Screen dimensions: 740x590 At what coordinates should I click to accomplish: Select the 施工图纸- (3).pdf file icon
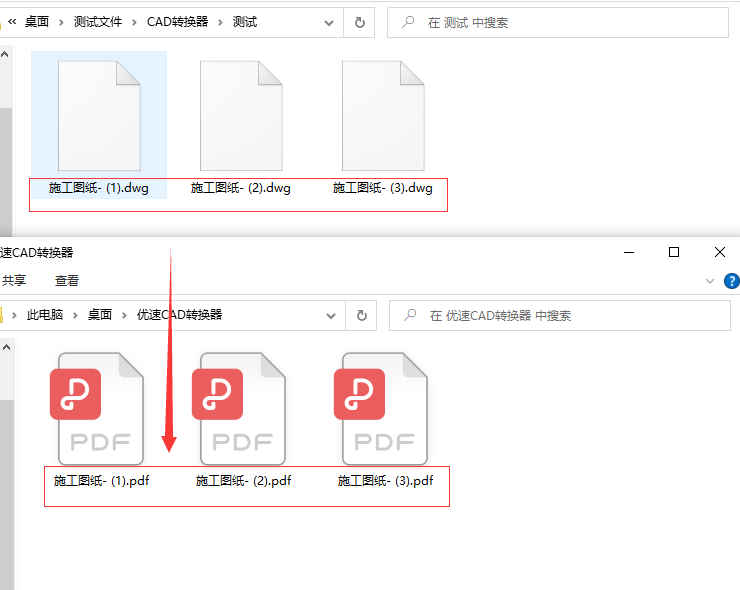tap(381, 409)
